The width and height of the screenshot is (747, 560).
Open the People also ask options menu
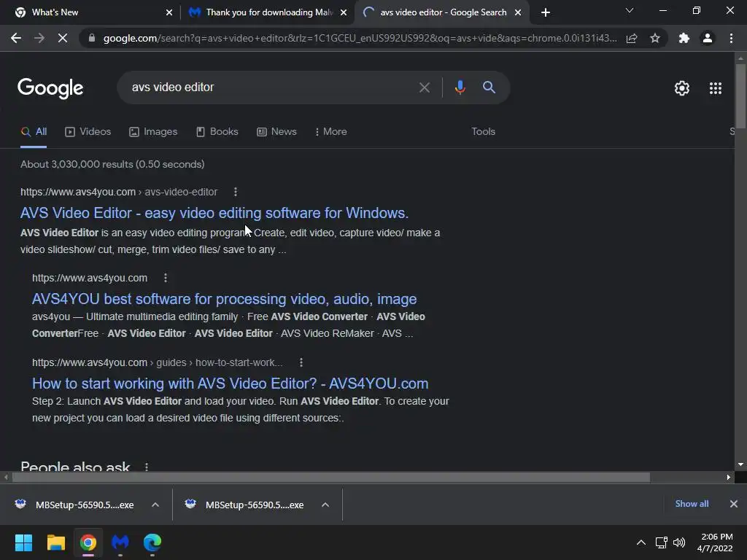(146, 467)
